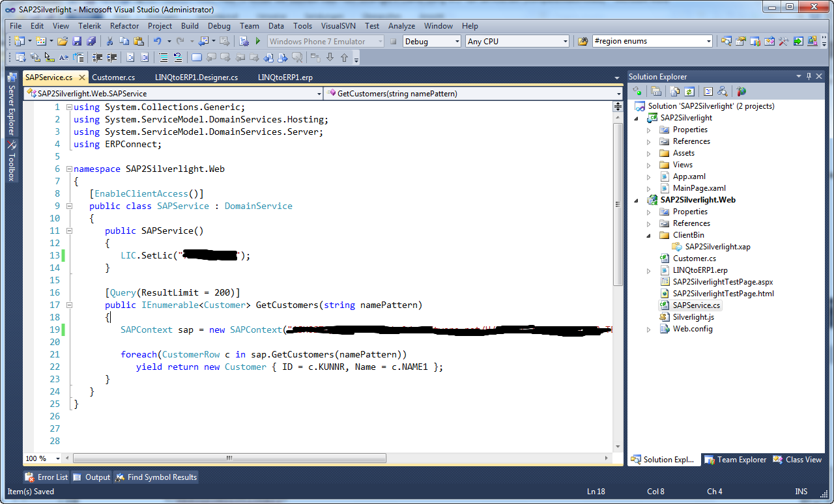Image resolution: width=834 pixels, height=504 pixels.
Task: Expand the Web.config node
Action: [x=648, y=329]
